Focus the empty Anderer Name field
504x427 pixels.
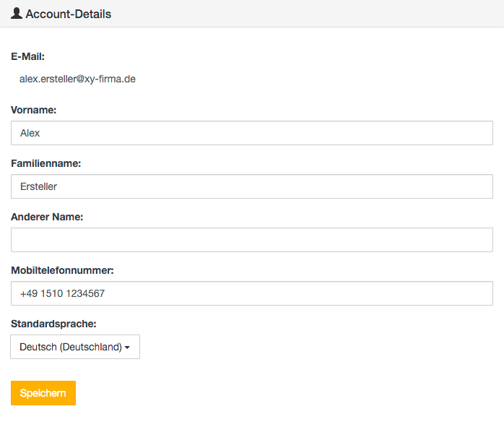tap(252, 240)
